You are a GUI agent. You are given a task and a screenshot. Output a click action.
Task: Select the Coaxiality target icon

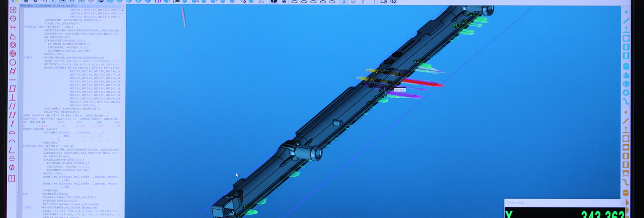pyautogui.click(x=13, y=53)
